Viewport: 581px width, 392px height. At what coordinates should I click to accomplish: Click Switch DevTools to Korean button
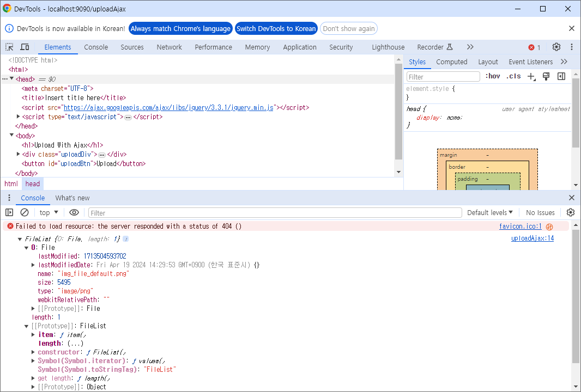click(x=276, y=28)
